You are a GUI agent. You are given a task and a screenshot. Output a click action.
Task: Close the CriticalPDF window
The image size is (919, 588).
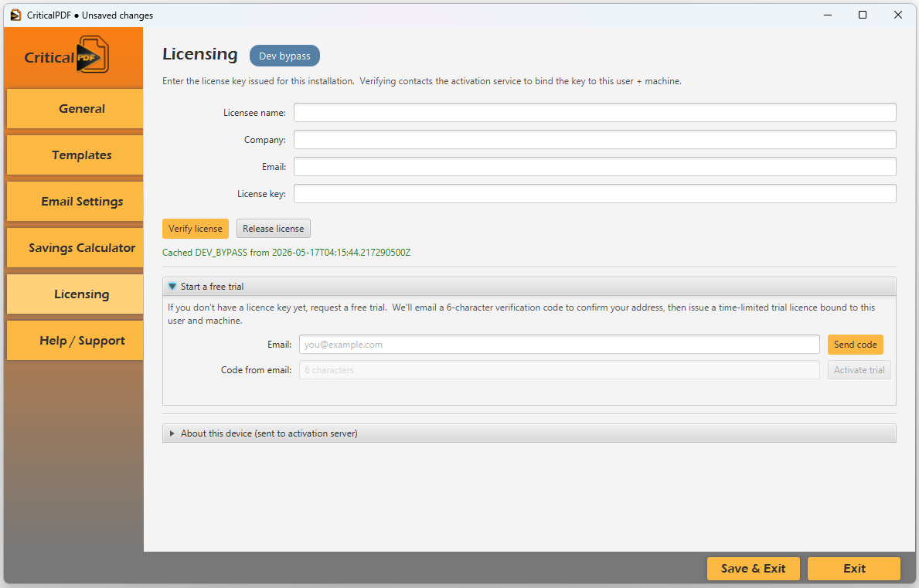897,15
